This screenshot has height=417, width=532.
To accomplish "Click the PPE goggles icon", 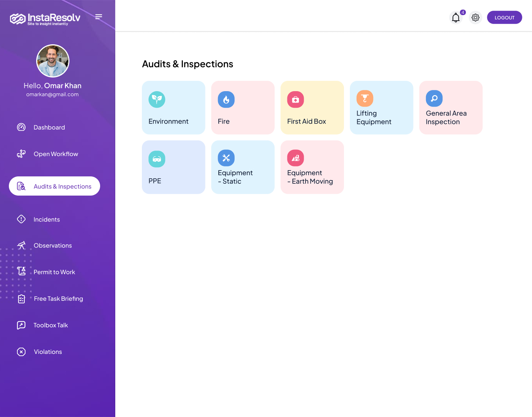I will coord(157,159).
